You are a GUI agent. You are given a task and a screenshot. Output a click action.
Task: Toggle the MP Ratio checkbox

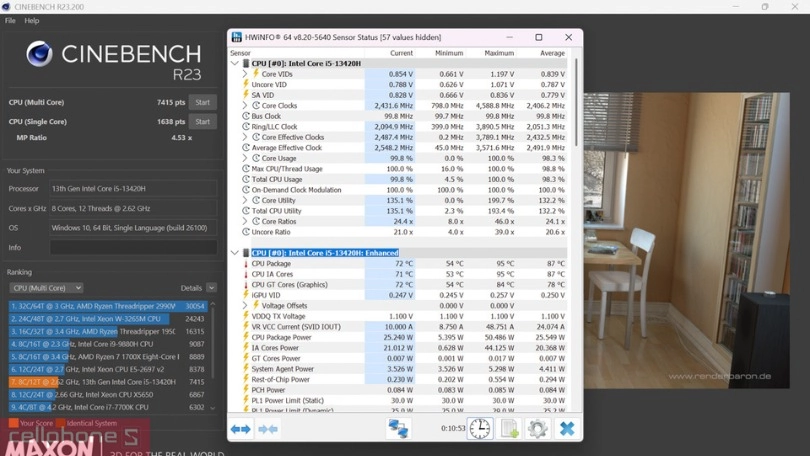click(x=7, y=138)
